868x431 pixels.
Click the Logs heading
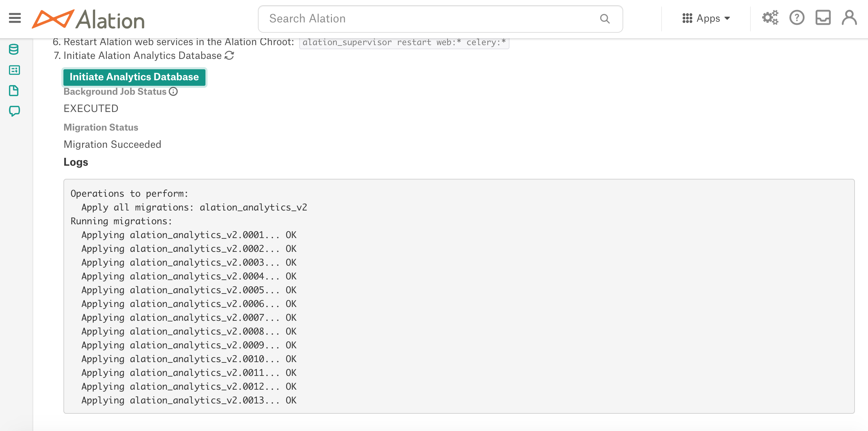(76, 162)
